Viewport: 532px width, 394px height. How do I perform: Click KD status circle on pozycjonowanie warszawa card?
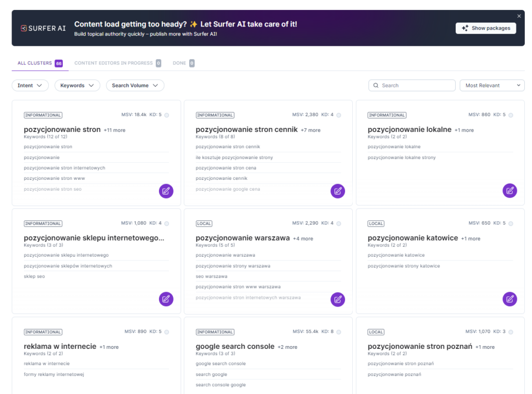pyautogui.click(x=339, y=224)
